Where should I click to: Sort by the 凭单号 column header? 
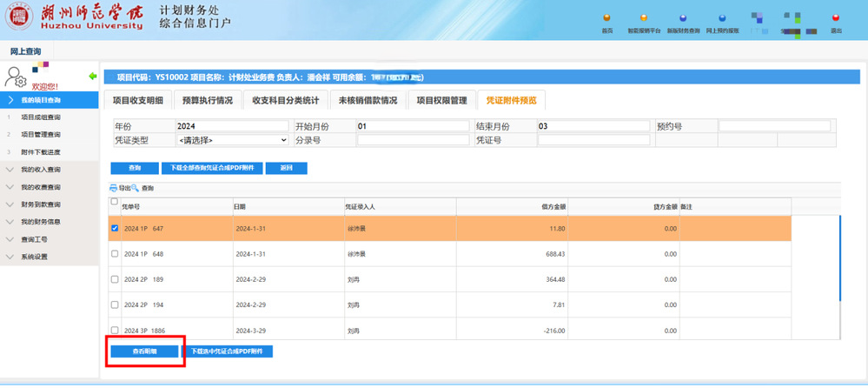(176, 206)
